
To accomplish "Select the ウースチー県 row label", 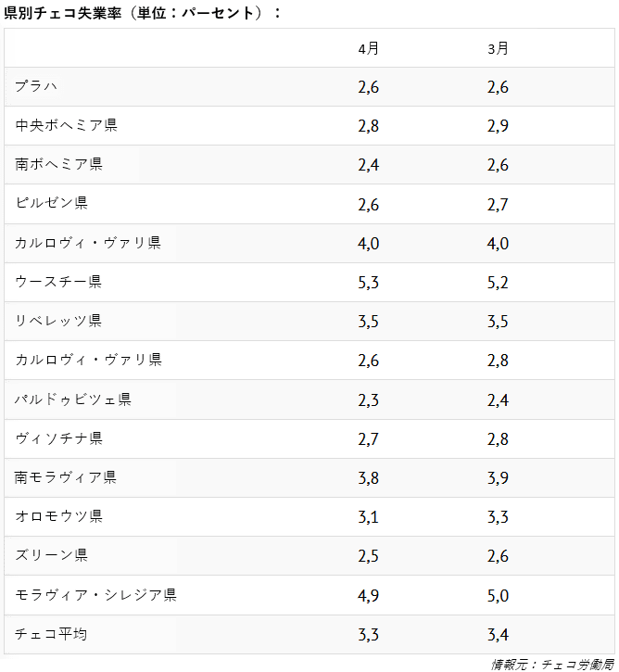I will pos(58,282).
